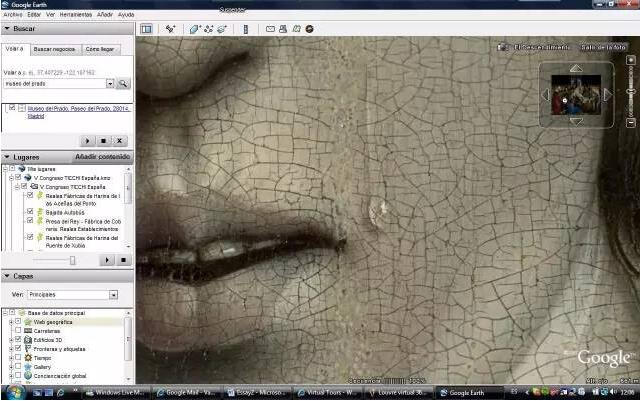Collapse the Base de datos principal node
The width and height of the screenshot is (640, 401).
click(5, 313)
